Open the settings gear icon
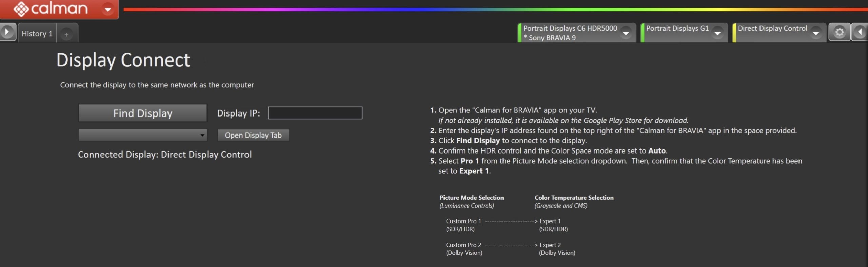This screenshot has height=267, width=868. (x=839, y=32)
